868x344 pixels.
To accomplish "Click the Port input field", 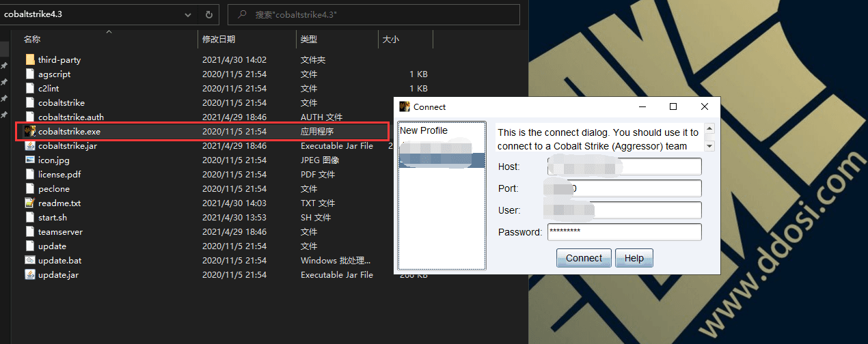I will tap(624, 188).
